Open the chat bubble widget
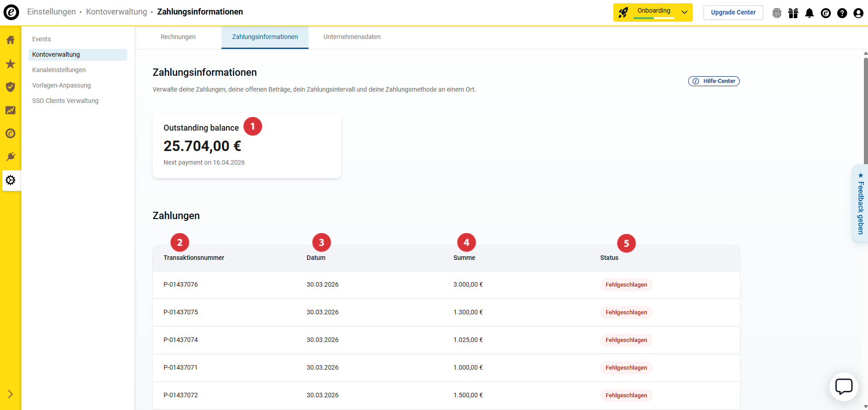 click(x=844, y=387)
